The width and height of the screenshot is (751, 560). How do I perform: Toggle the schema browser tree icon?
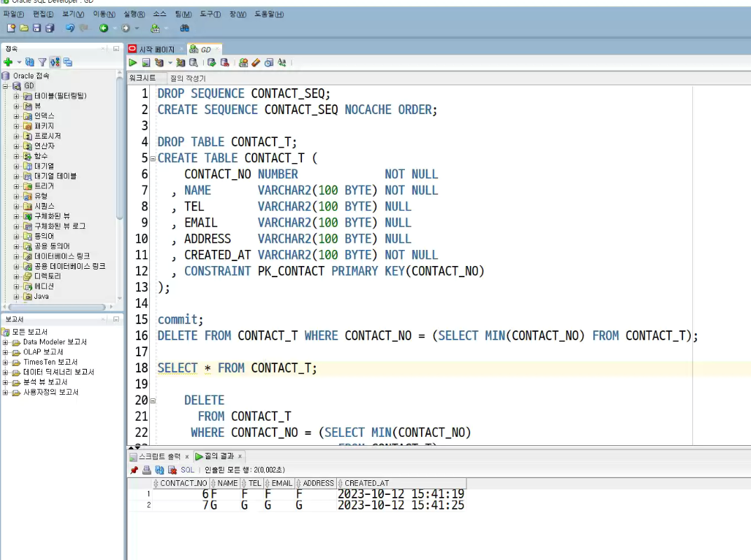(x=55, y=62)
